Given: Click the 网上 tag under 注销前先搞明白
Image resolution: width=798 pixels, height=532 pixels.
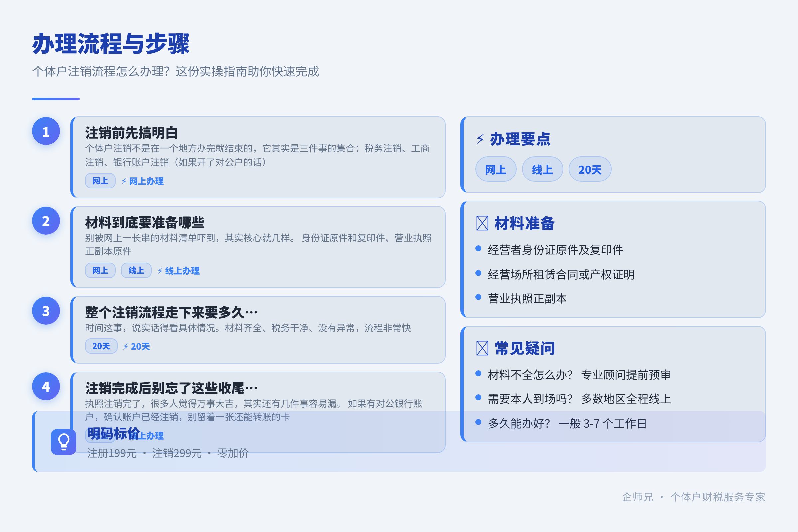Looking at the screenshot, I should point(100,181).
